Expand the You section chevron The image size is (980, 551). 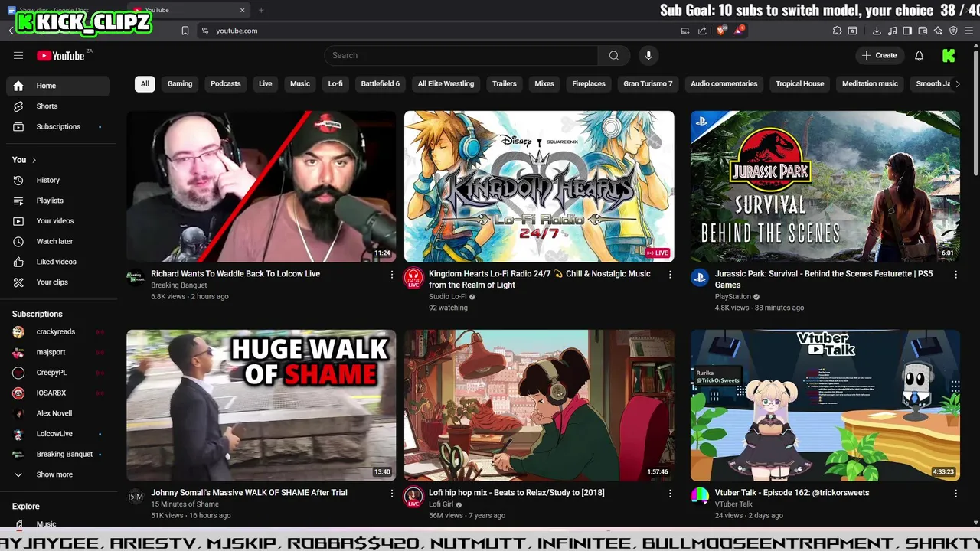(34, 160)
